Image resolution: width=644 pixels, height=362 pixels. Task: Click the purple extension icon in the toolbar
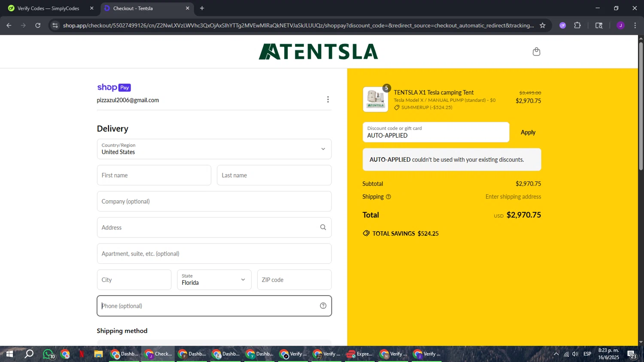(562, 25)
